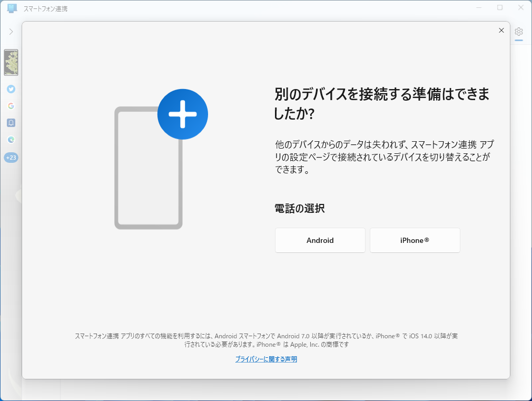Minimize the スマートフォン連携 window
The image size is (532, 401).
(478, 7)
